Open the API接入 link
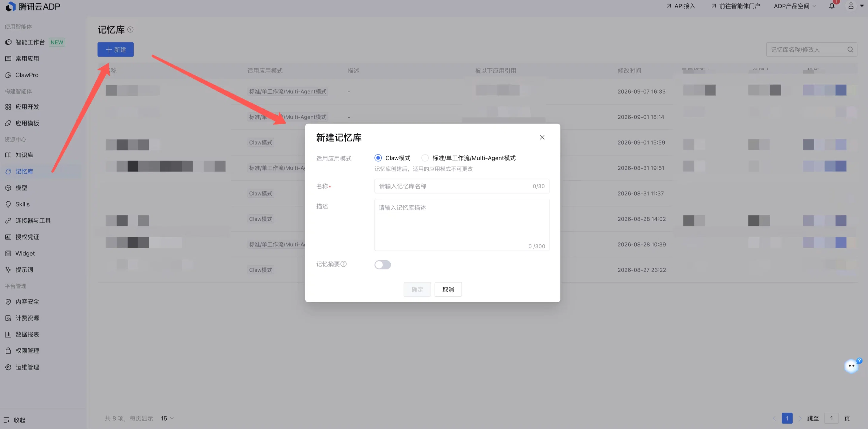 (x=681, y=6)
